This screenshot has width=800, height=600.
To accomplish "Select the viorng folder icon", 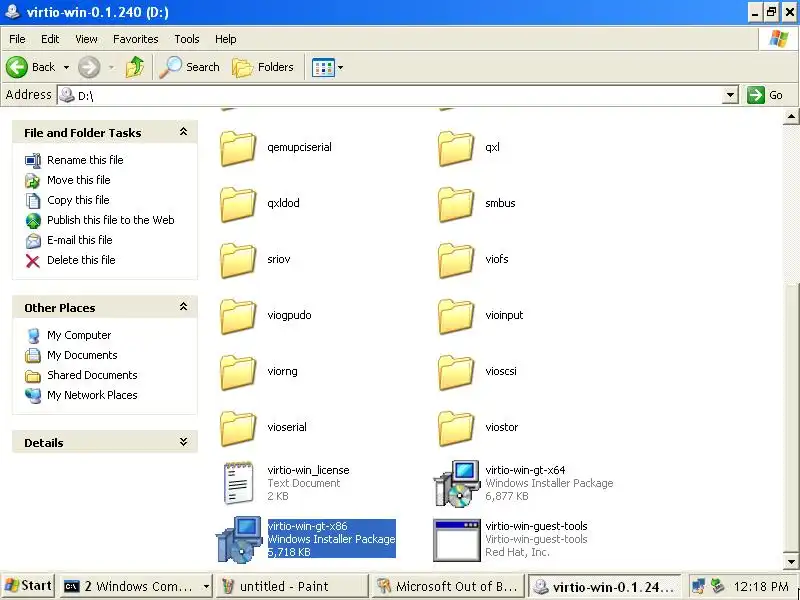I will pos(238,372).
